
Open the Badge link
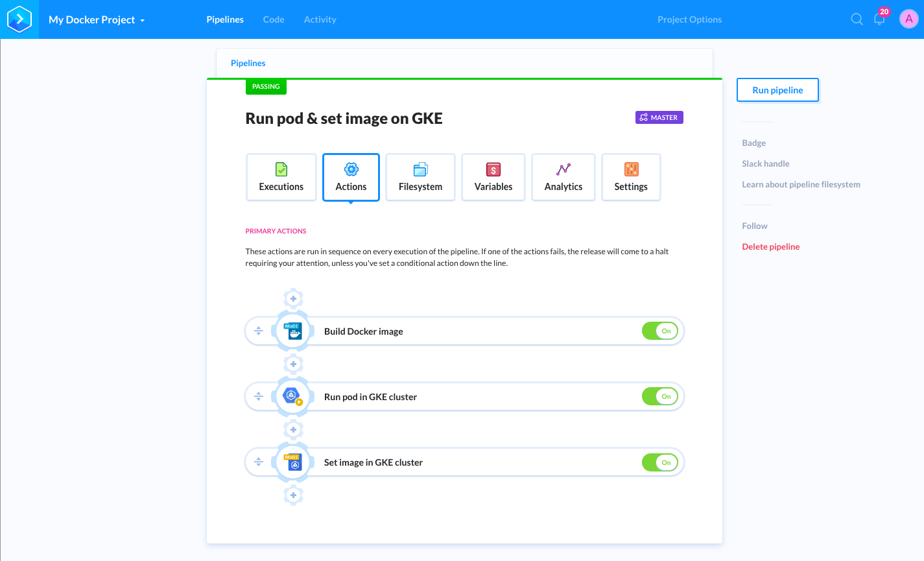point(754,143)
